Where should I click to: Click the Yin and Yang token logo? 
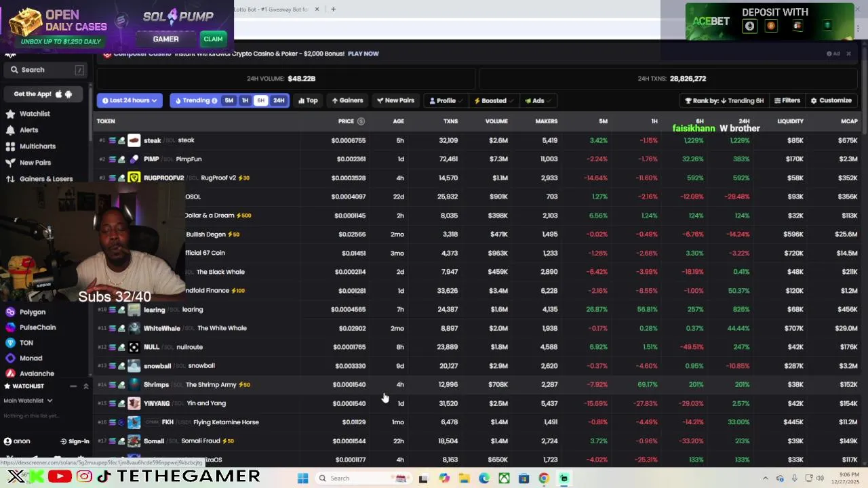click(134, 403)
